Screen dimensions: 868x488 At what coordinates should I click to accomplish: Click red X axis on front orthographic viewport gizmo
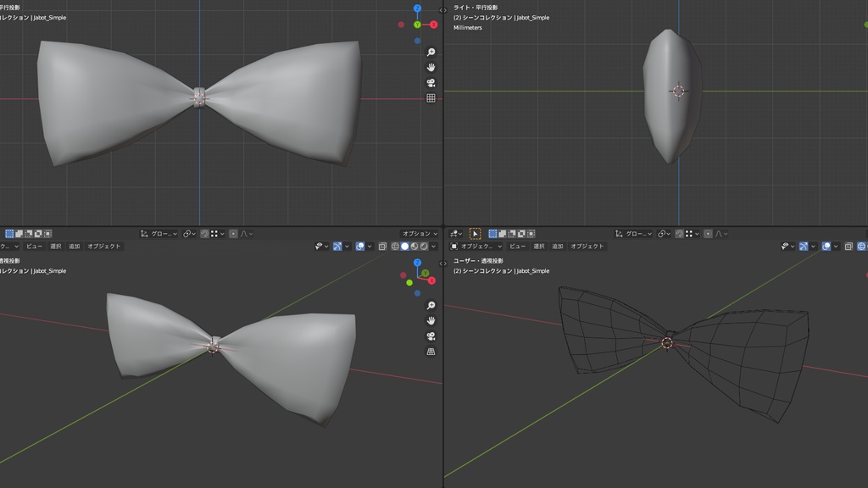433,25
